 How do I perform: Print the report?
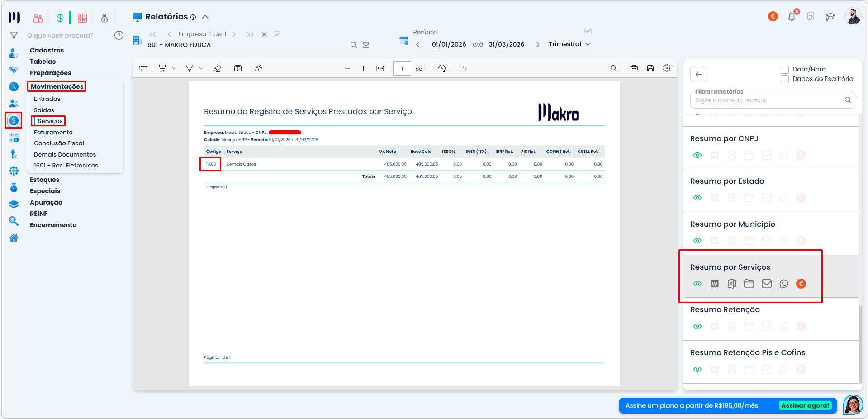click(634, 68)
